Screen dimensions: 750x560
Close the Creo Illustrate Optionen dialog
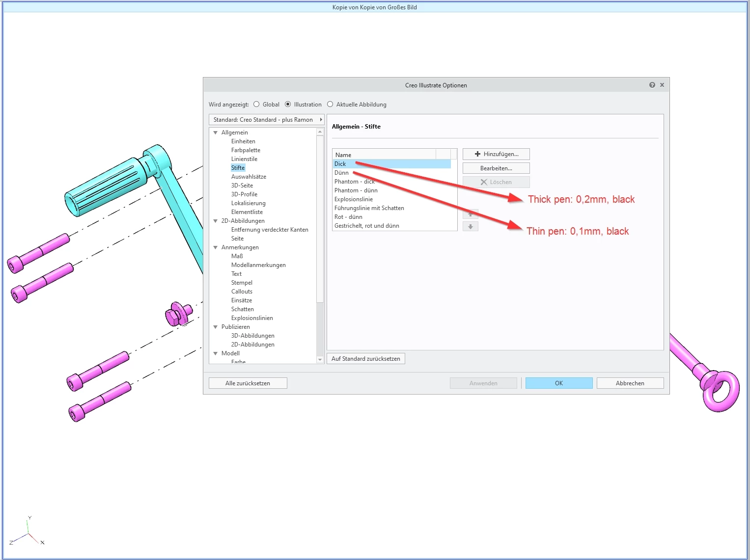[x=662, y=85]
